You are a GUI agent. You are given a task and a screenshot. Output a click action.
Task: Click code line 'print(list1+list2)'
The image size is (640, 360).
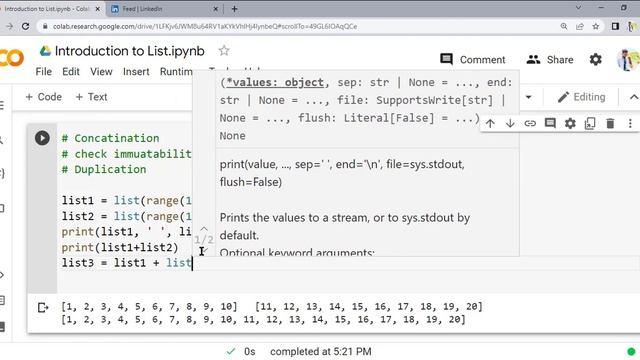pyautogui.click(x=120, y=247)
